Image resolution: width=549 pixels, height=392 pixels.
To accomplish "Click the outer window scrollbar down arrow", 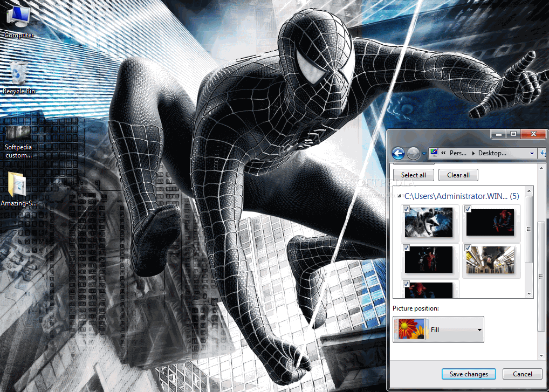I will point(541,355).
